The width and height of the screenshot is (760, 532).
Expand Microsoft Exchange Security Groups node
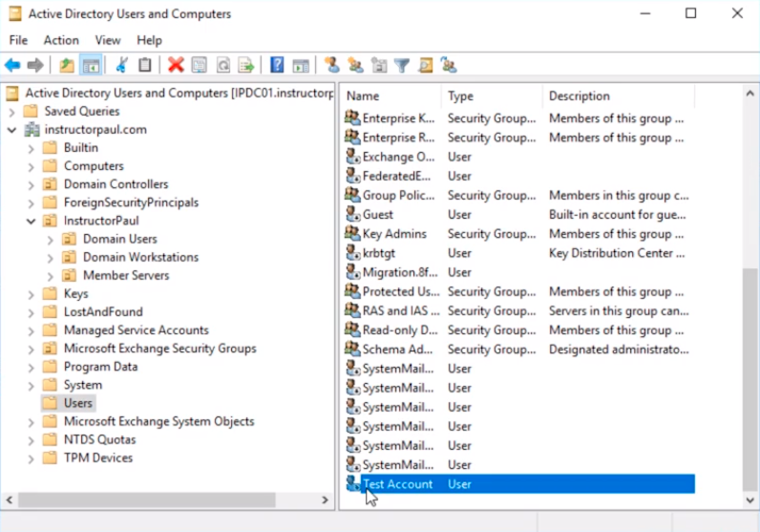[31, 350]
